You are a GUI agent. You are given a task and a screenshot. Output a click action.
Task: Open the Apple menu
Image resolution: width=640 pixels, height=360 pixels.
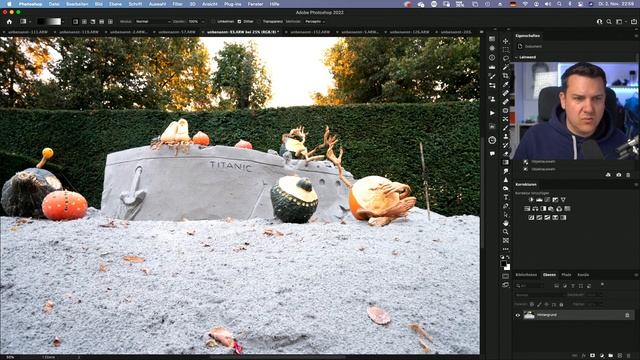pos(9,4)
